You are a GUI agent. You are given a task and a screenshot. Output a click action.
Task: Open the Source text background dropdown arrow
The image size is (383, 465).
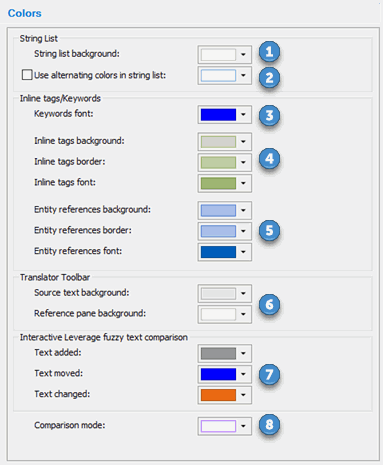[243, 294]
